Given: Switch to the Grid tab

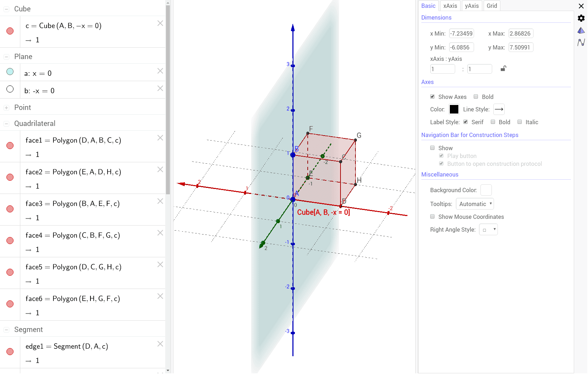Looking at the screenshot, I should pyautogui.click(x=492, y=6).
